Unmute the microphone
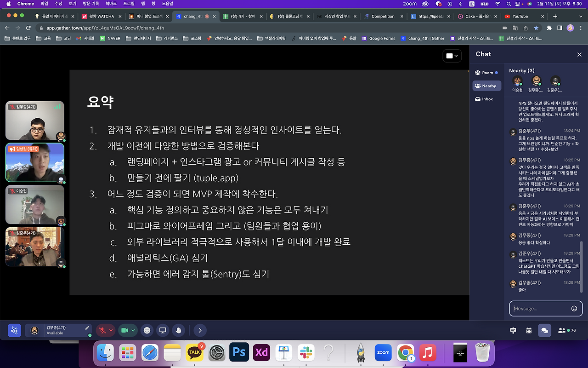 (x=102, y=330)
